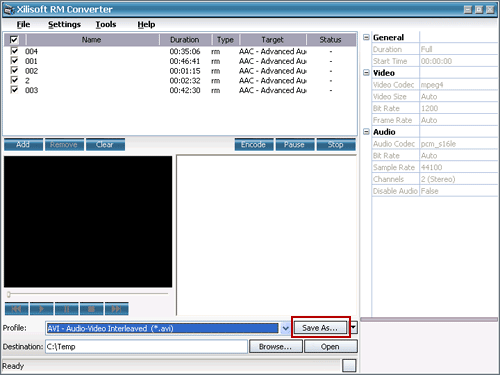This screenshot has width=500, height=375.
Task: Click the Remove button
Action: tap(64, 145)
